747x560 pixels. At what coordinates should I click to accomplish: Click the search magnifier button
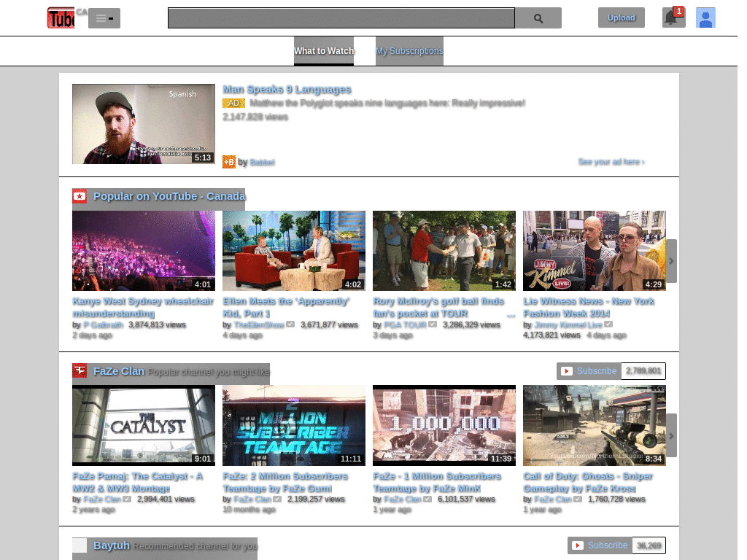click(538, 18)
